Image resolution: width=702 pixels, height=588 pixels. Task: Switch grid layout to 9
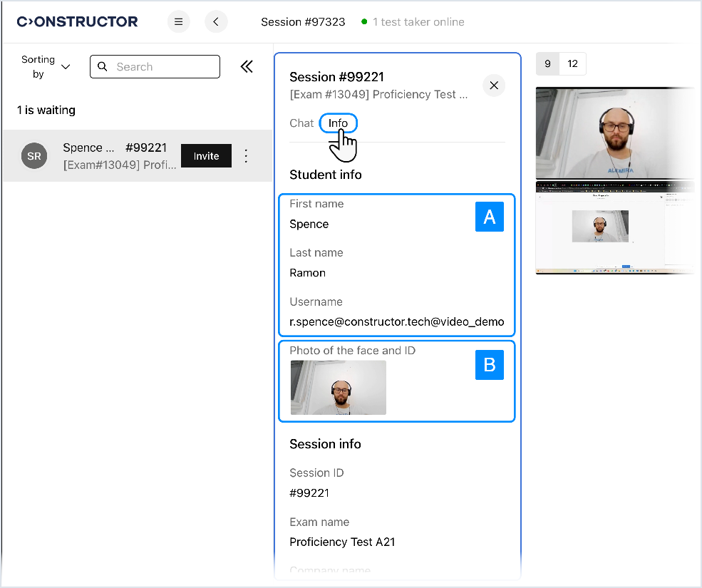tap(547, 64)
